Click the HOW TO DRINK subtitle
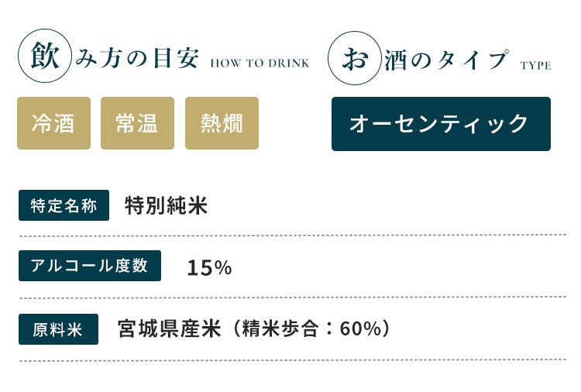This screenshot has height=392, width=581. 260,64
